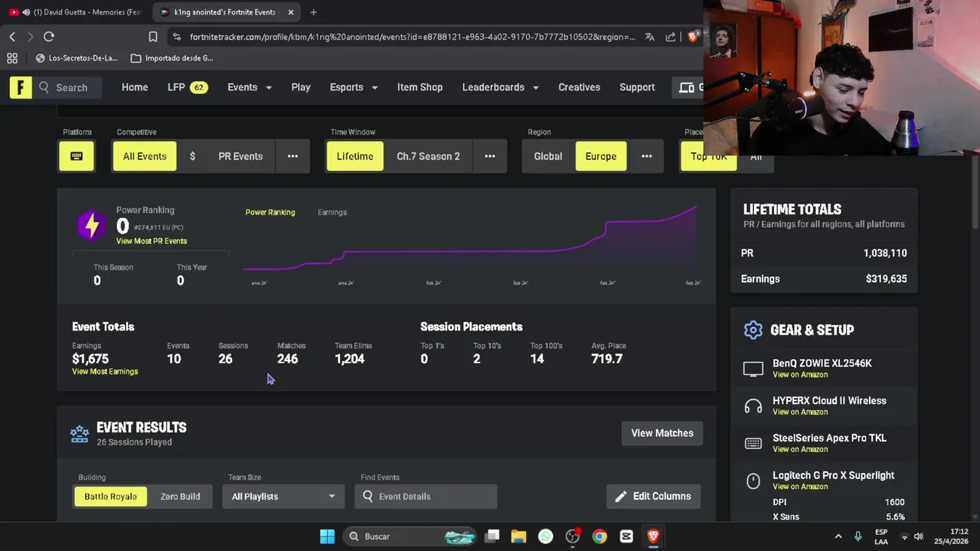Open the Item Shop nav item
The image size is (980, 551).
pos(420,87)
